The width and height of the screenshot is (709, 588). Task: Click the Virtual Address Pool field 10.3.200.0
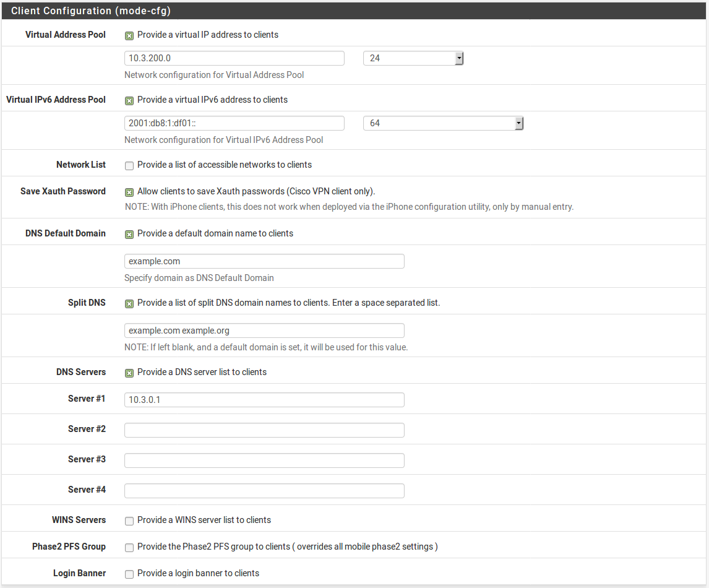[x=234, y=58]
